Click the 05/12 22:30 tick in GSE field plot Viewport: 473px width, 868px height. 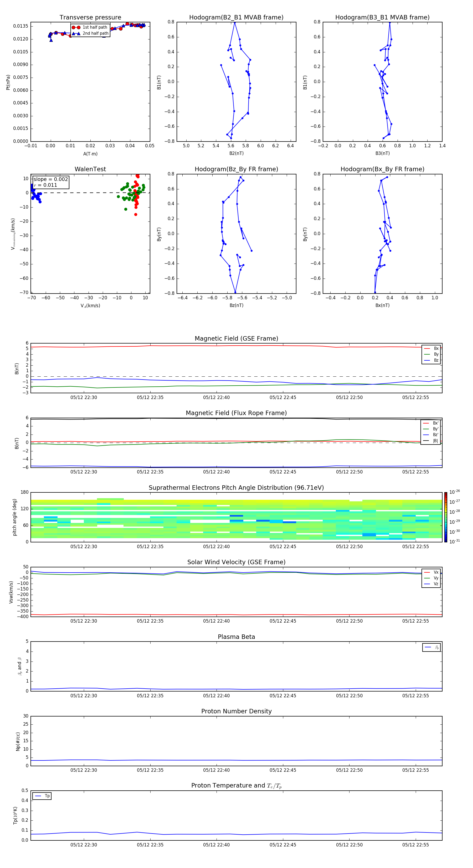coord(84,398)
